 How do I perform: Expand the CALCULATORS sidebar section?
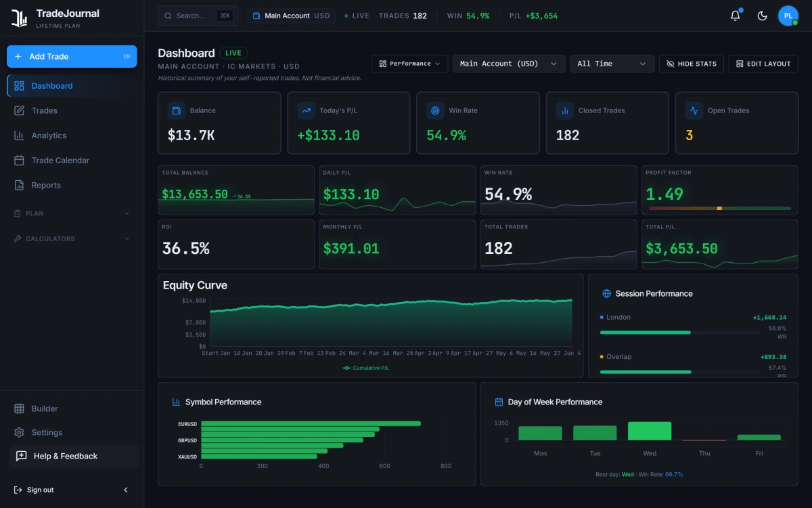72,238
